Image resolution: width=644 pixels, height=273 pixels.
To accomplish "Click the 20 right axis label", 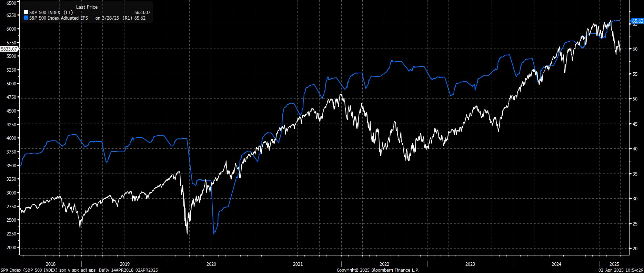I will 635,249.
